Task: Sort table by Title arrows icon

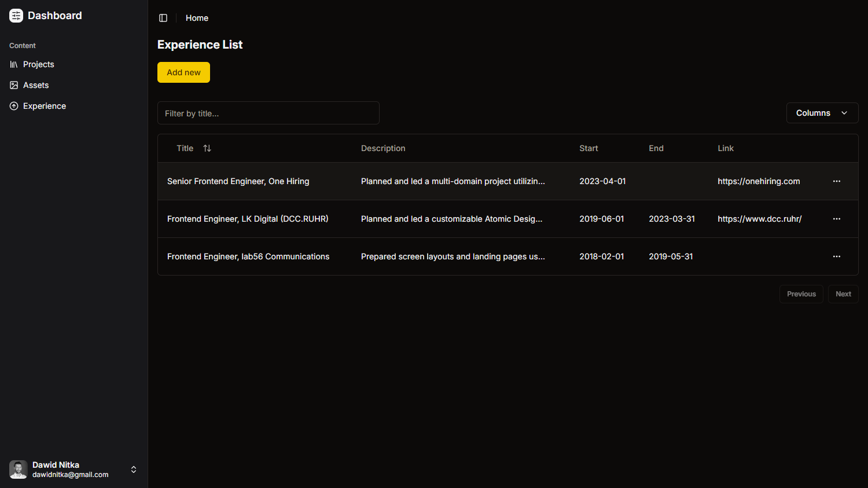Action: point(207,148)
